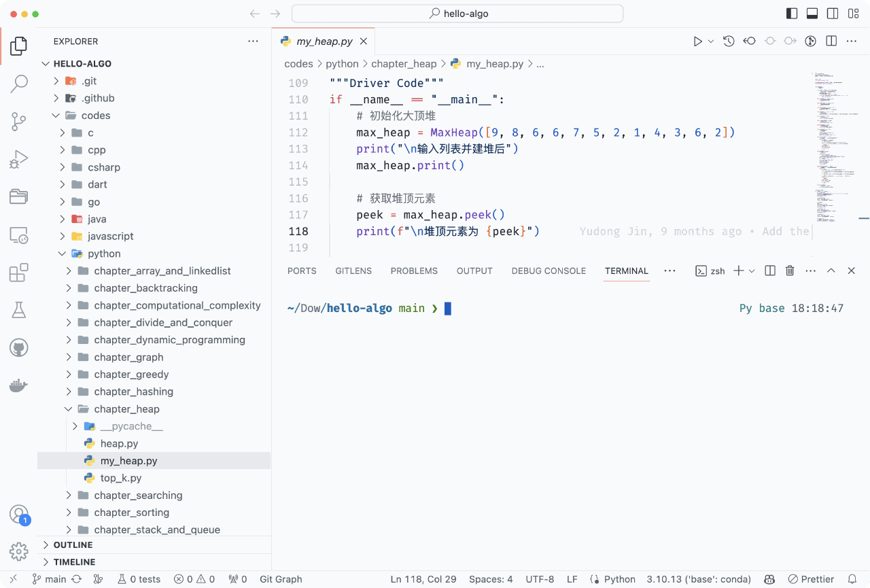The width and height of the screenshot is (870, 588).
Task: Open the Docker containers view
Action: coord(18,385)
